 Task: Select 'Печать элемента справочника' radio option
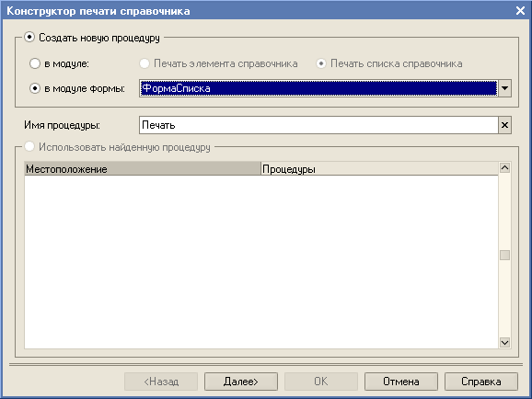145,63
